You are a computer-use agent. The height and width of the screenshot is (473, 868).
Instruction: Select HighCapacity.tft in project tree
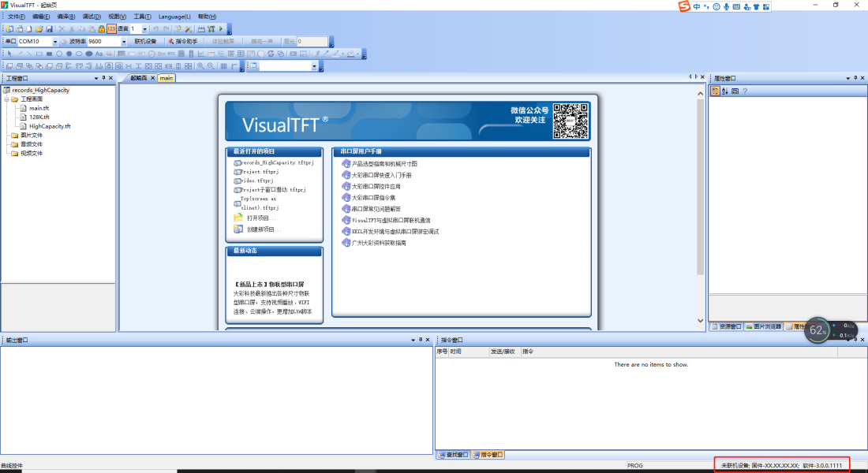[x=50, y=126]
